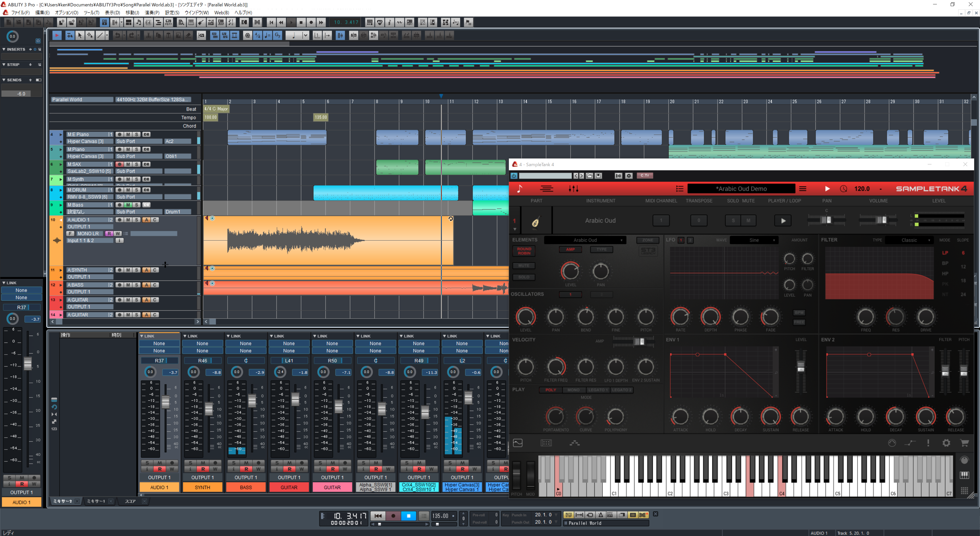Open the line tool options dropdown arrow

coord(107,35)
